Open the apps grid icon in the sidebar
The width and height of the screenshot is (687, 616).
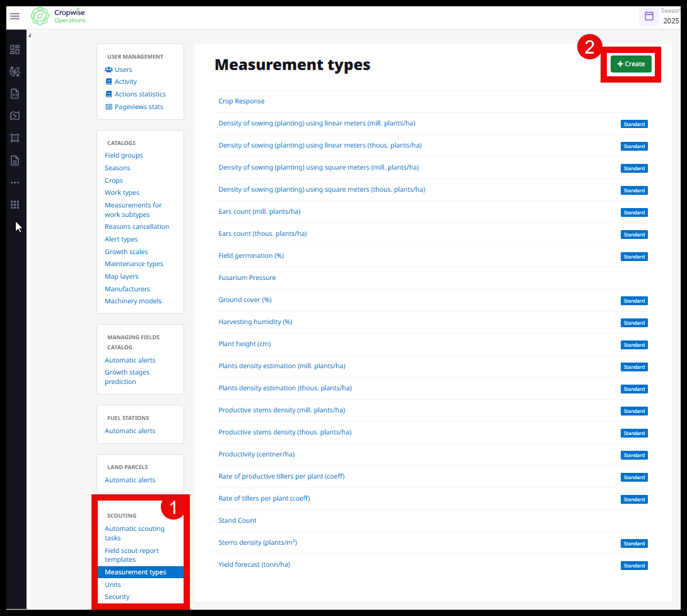pyautogui.click(x=15, y=205)
